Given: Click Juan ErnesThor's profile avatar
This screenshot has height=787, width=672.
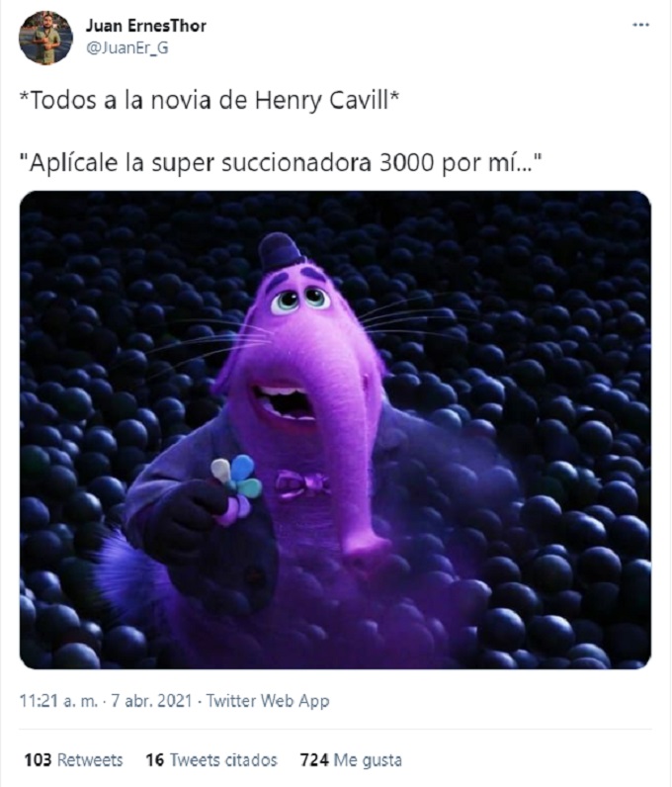Looking at the screenshot, I should [45, 38].
